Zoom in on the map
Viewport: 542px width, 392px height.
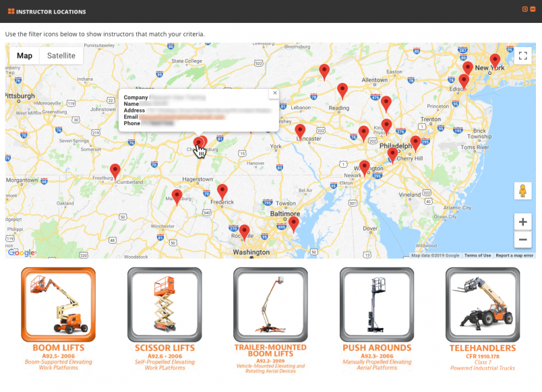pos(522,222)
